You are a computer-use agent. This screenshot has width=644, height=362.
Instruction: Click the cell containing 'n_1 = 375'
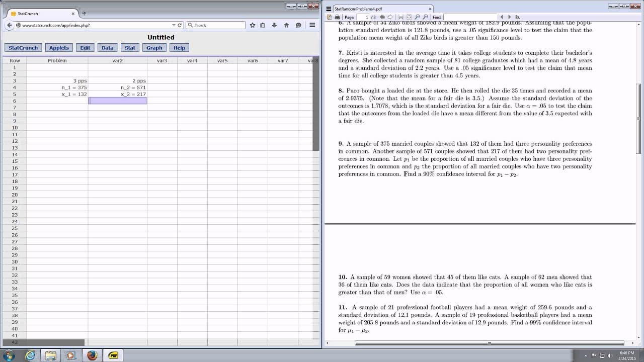click(x=57, y=87)
